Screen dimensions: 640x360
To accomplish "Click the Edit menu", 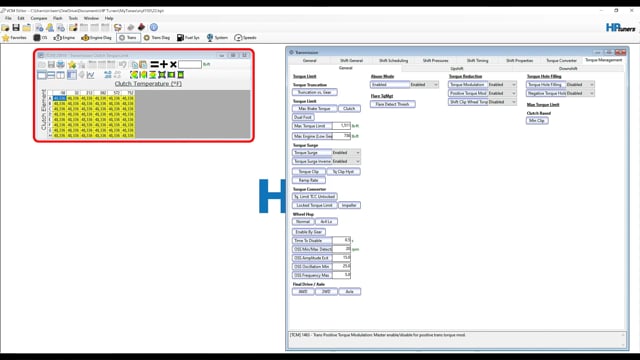I will (x=21, y=18).
